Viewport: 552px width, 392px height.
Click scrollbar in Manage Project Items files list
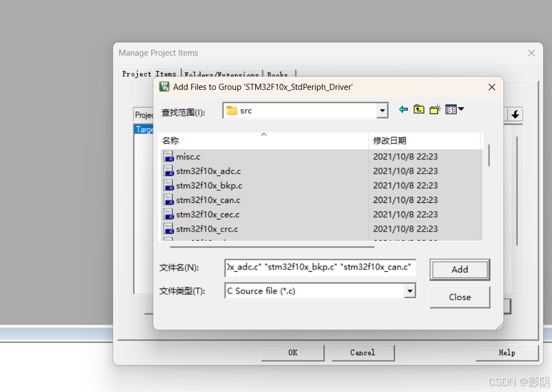(517, 190)
